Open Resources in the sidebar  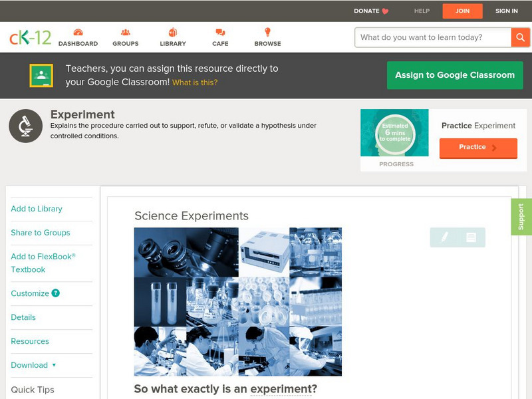pyautogui.click(x=30, y=341)
